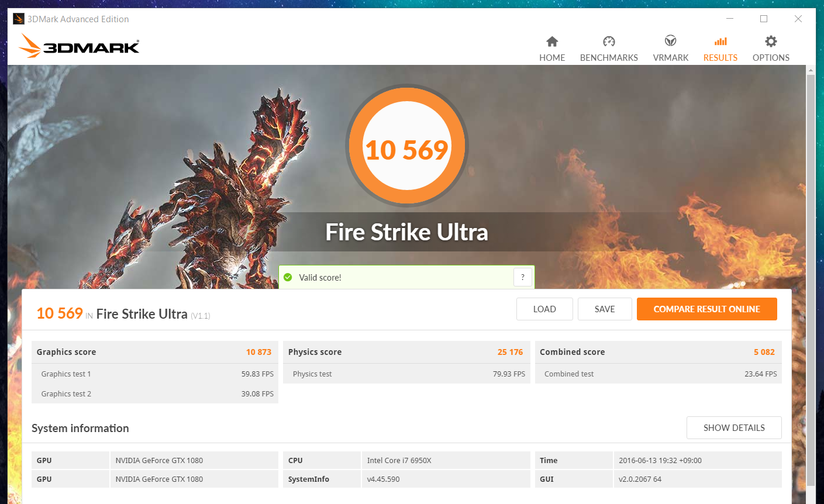Screen dimensions: 824x504
Task: Select the Graphics score row
Action: point(154,352)
